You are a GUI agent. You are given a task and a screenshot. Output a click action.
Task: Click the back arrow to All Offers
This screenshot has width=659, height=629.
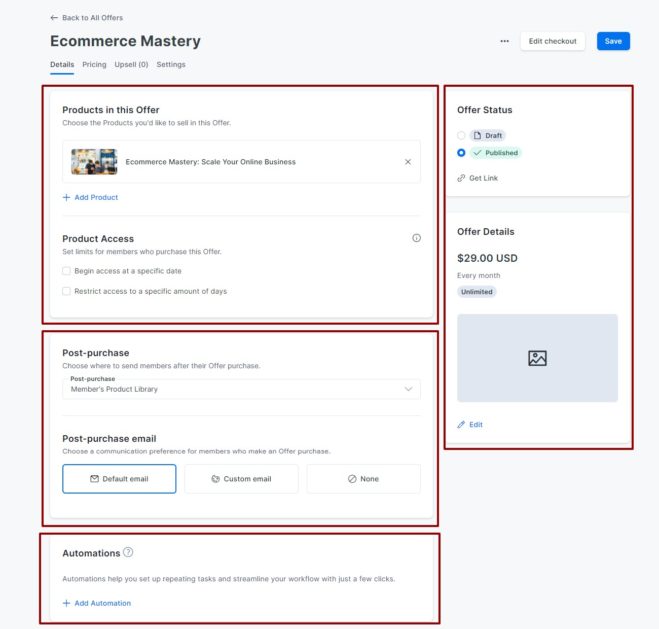[54, 18]
